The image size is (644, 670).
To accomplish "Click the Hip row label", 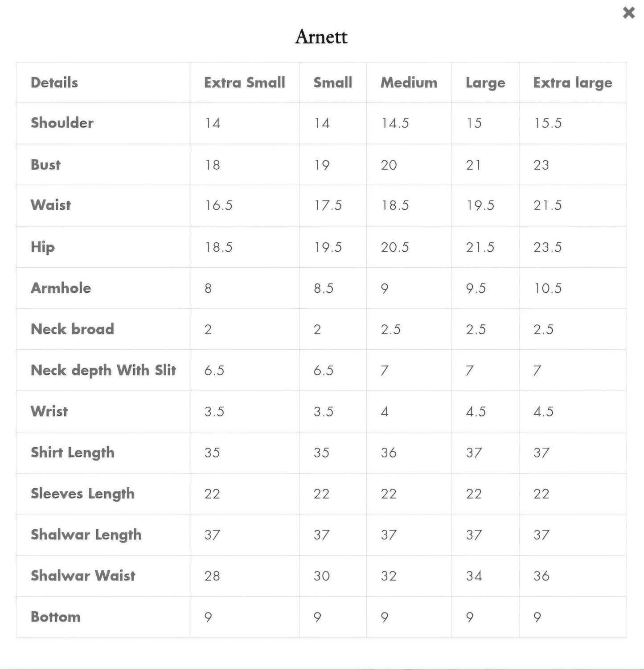I will click(43, 247).
